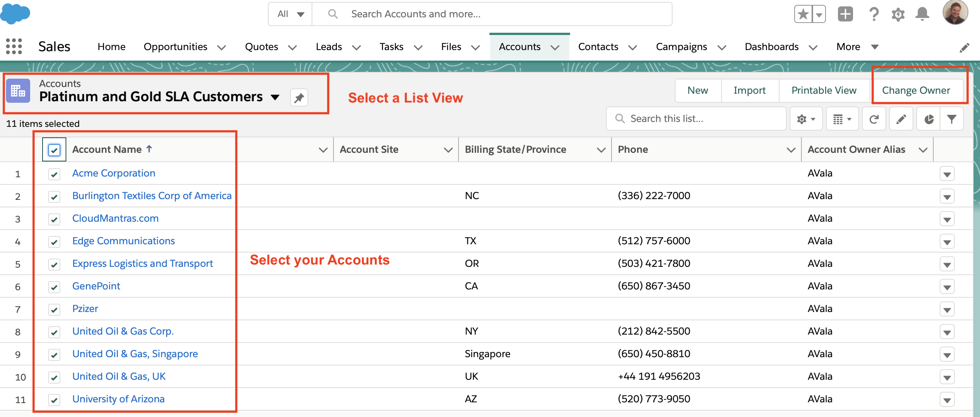This screenshot has height=417, width=980.
Task: Open inline edit pencil in list toolbar
Action: coord(901,119)
